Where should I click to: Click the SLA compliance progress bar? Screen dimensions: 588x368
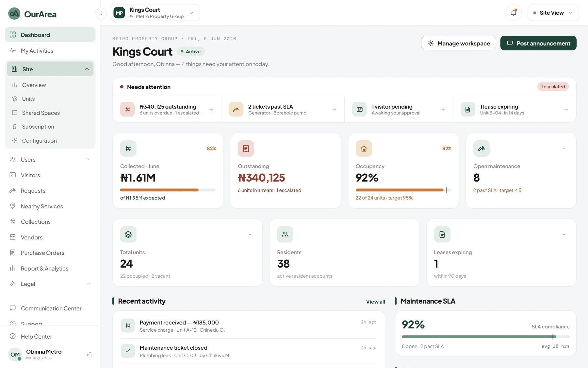click(x=485, y=337)
